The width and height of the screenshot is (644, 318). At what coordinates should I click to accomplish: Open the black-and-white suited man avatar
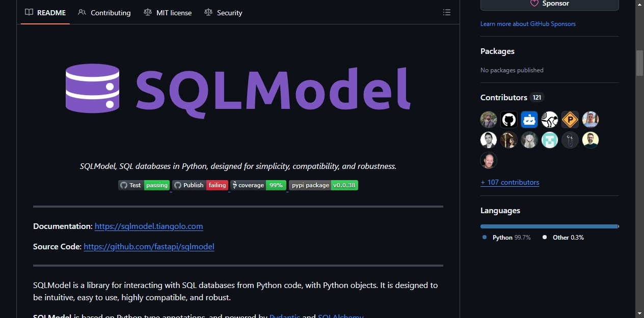(x=489, y=140)
